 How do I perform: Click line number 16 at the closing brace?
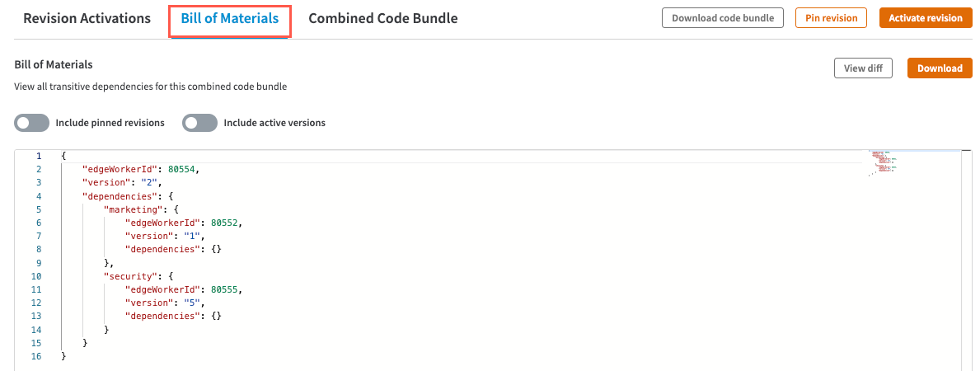[x=35, y=356]
